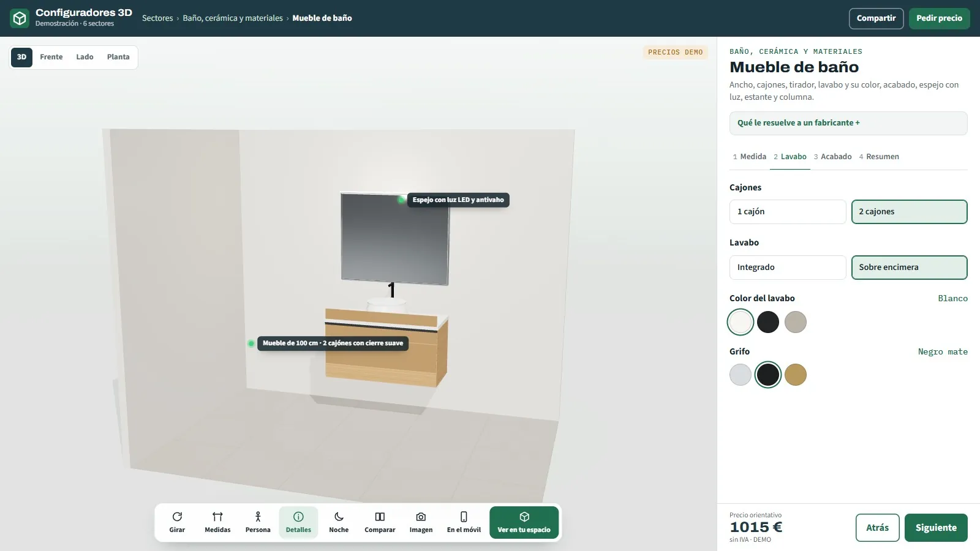Click the green hotspot beside the mirror label
980x551 pixels.
tap(401, 200)
